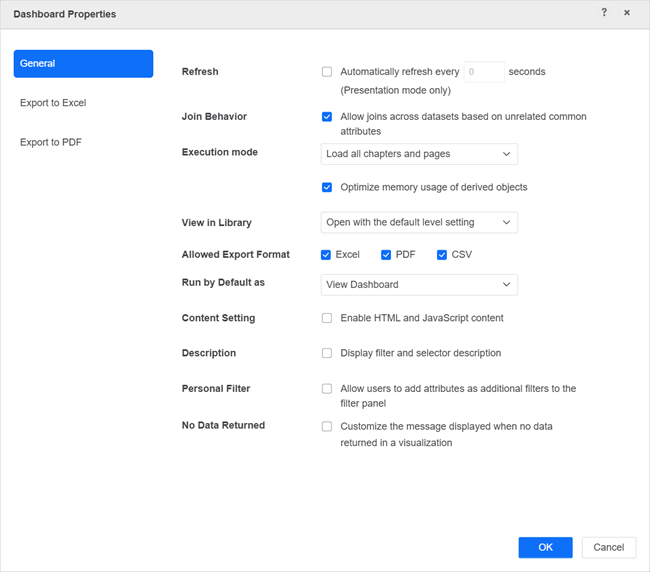Screen dimensions: 650x572
Task: Disable optimize memory usage checkbox
Action: pos(327,187)
